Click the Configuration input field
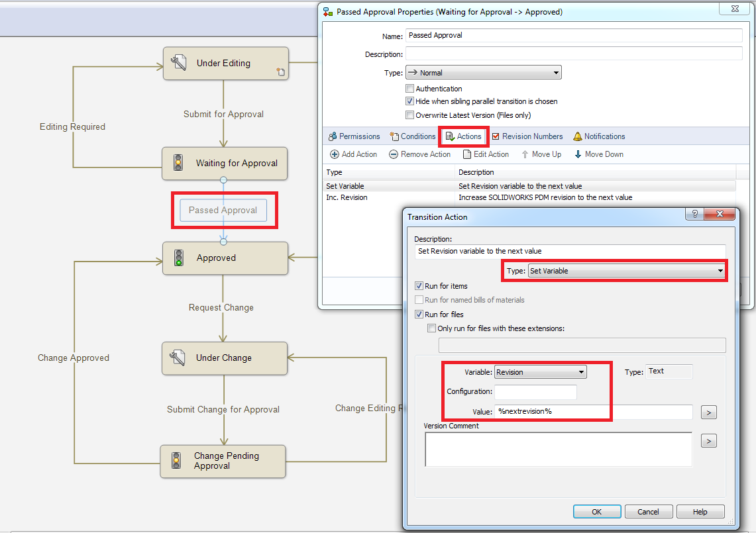The width and height of the screenshot is (756, 533). 535,391
